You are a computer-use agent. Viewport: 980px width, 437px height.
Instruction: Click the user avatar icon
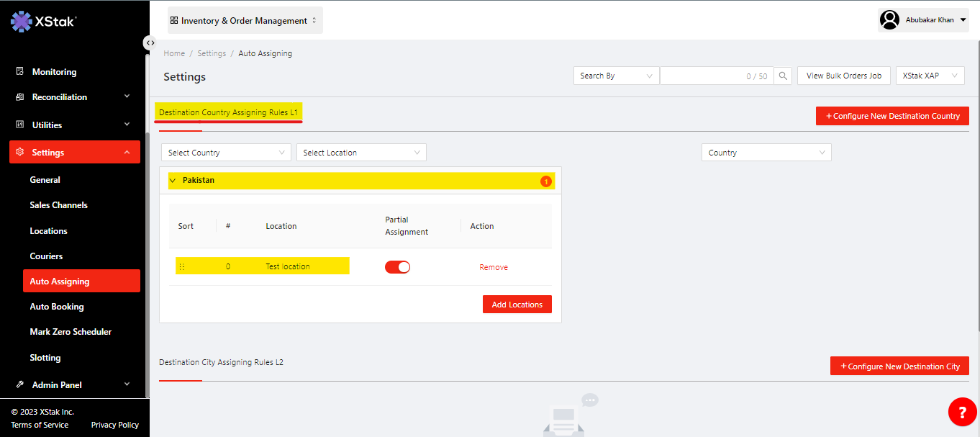890,20
